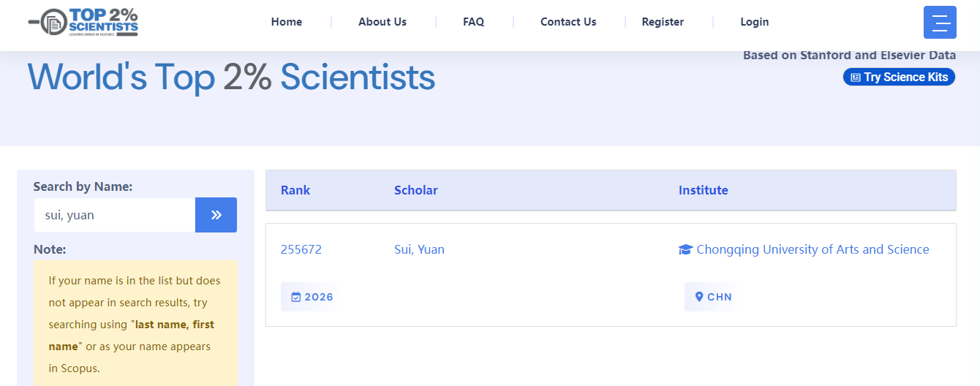Click the Try Science Kits button
Screen dimensions: 980x386
click(x=899, y=77)
